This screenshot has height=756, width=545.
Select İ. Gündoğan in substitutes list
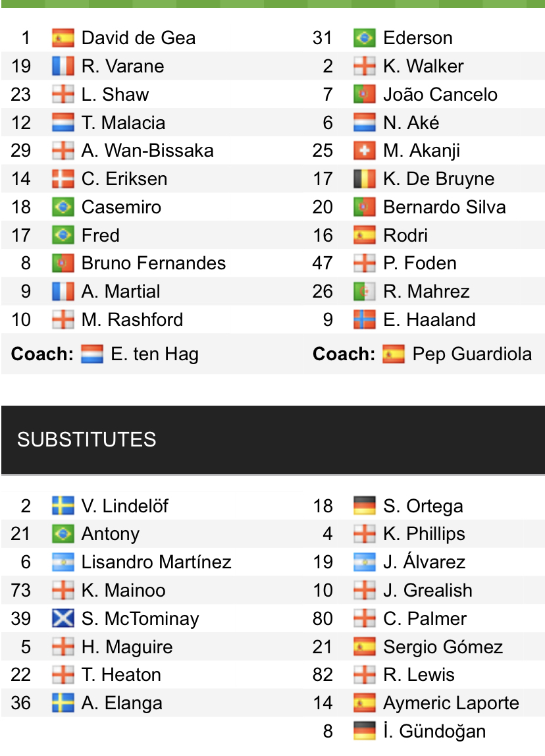pyautogui.click(x=434, y=732)
